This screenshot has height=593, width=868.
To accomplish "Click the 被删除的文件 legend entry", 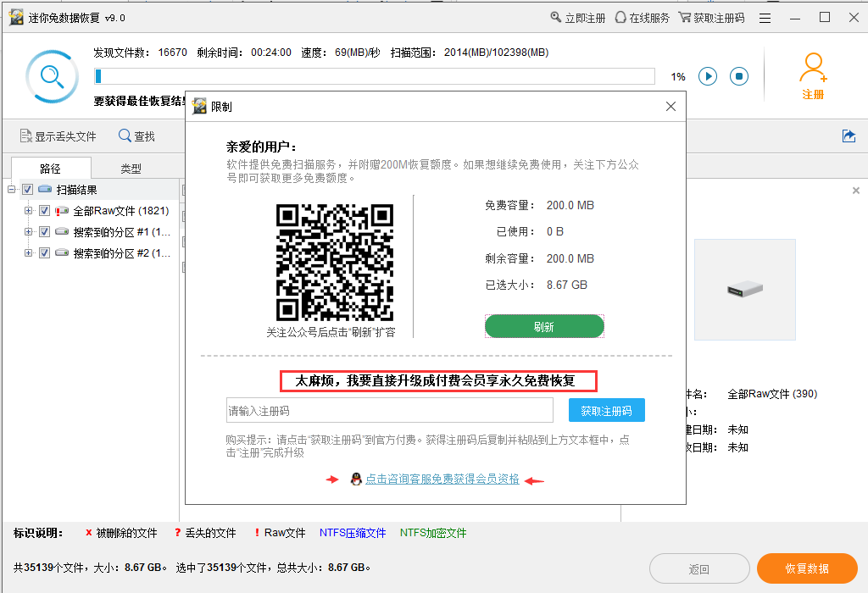I will (122, 533).
